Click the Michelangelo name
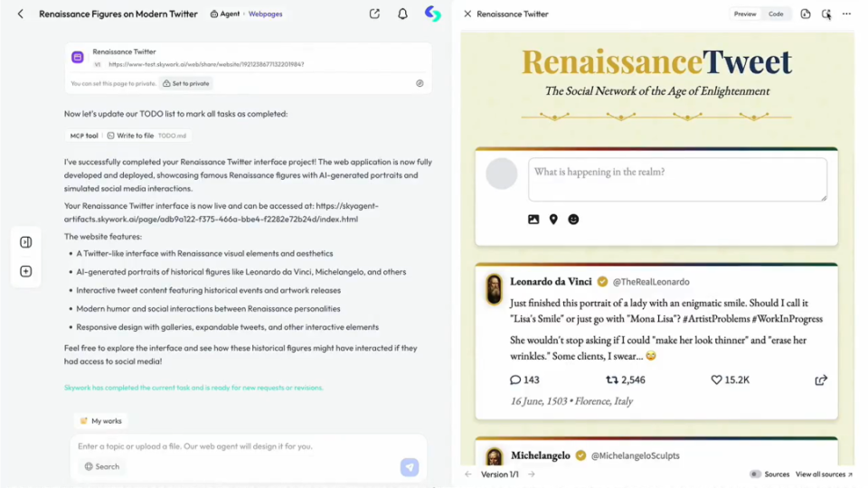The height and width of the screenshot is (488, 868). 541,455
